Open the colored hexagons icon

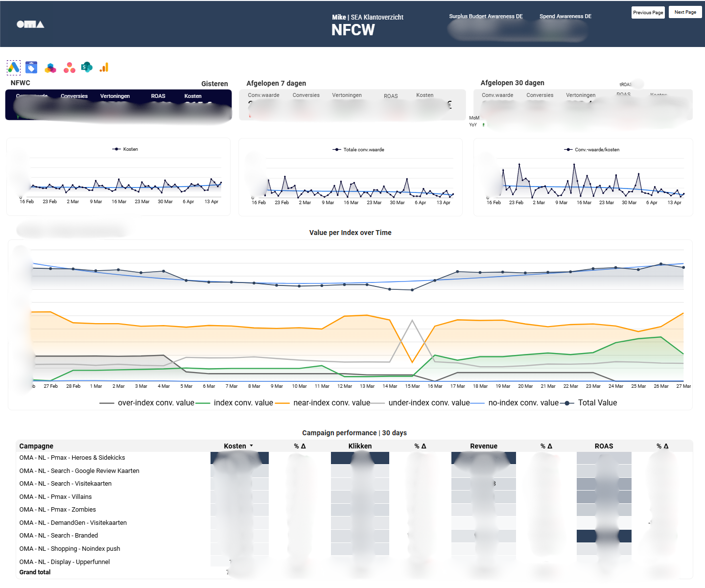50,68
